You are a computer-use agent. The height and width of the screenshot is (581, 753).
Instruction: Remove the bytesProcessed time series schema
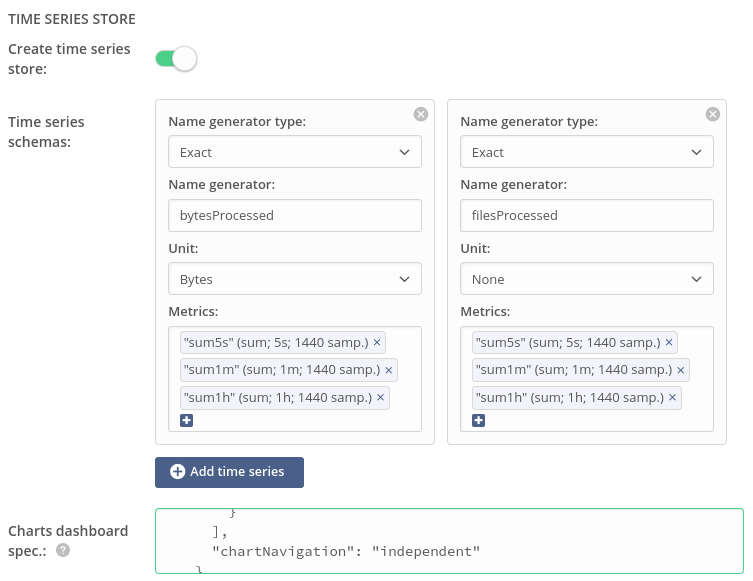click(421, 114)
